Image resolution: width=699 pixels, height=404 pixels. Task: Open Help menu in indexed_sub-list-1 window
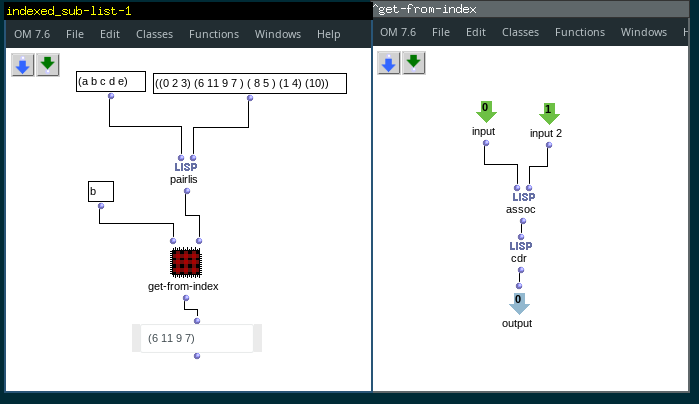point(329,34)
